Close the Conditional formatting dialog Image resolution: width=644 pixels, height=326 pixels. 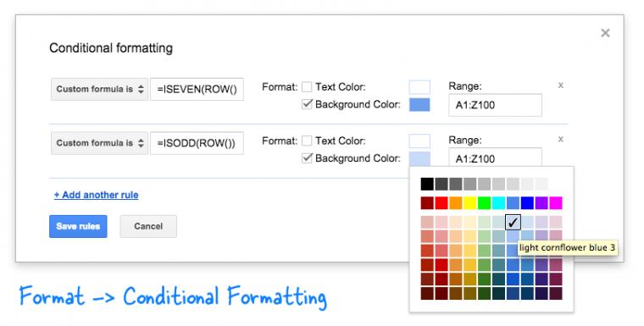coord(605,33)
